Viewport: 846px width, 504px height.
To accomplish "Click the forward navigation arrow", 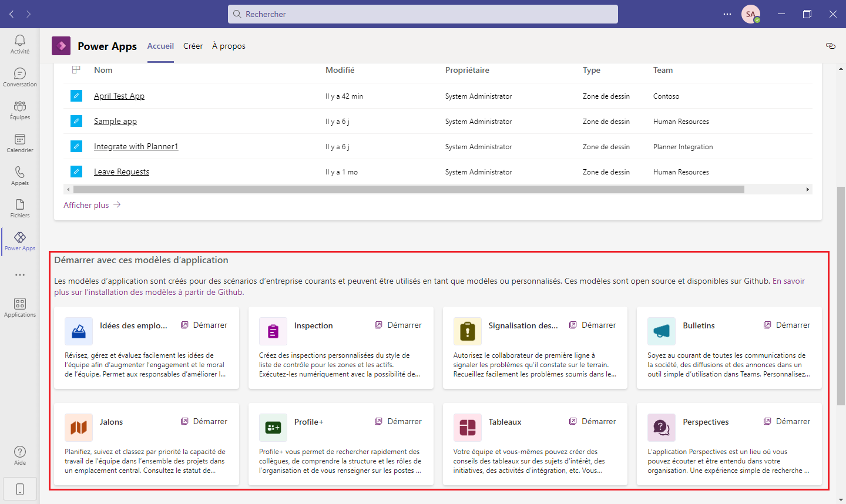I will 28,14.
